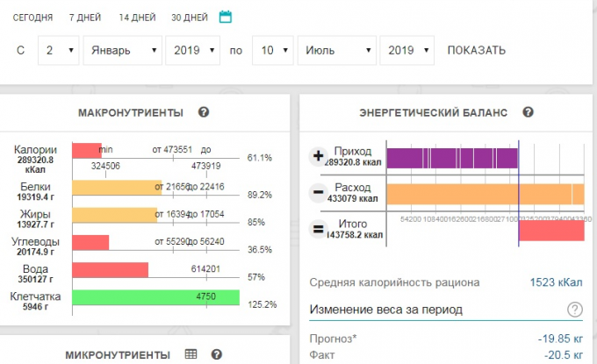Open start day dropdown showing 2
Screen dimensions: 597x364
point(58,50)
